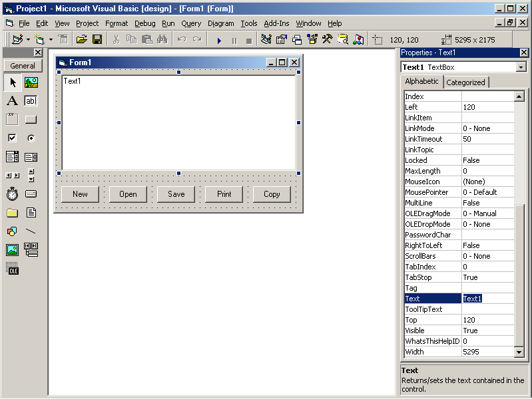The width and height of the screenshot is (532, 399).
Task: Select the Pointer tool in the toolbox
Action: tap(13, 82)
